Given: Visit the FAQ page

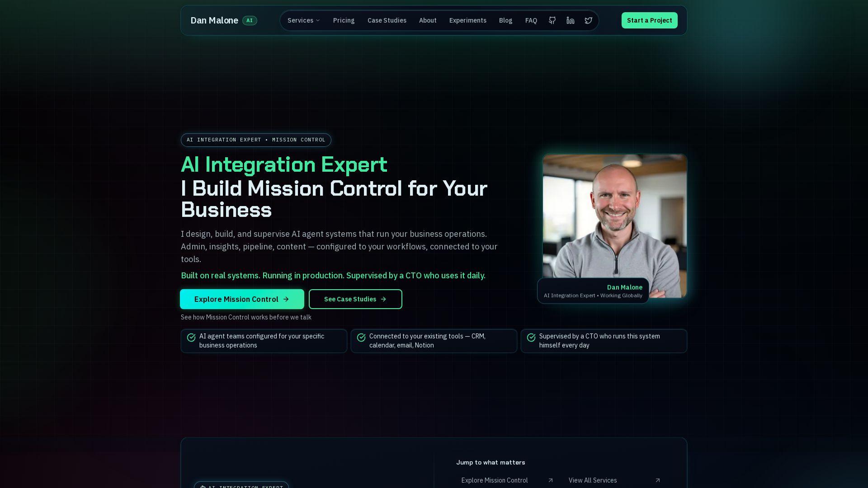Looking at the screenshot, I should click(531, 20).
